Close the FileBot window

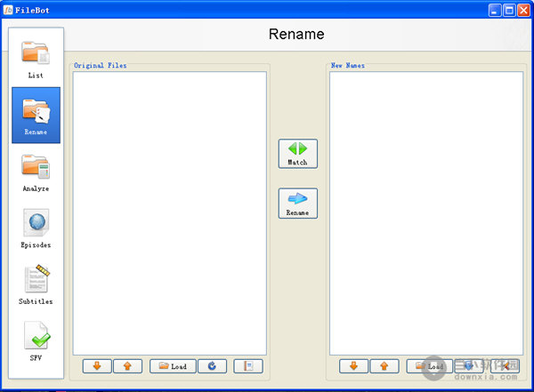pos(524,11)
